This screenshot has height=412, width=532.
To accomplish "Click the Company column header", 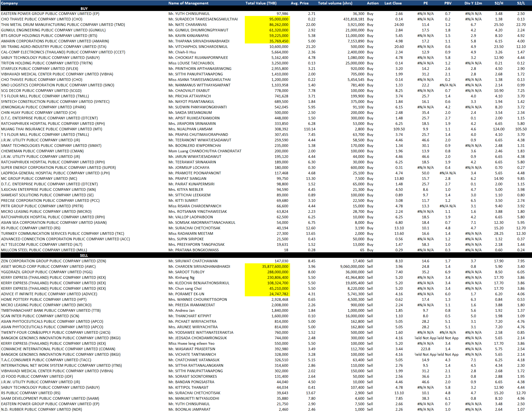I will tap(9, 3).
